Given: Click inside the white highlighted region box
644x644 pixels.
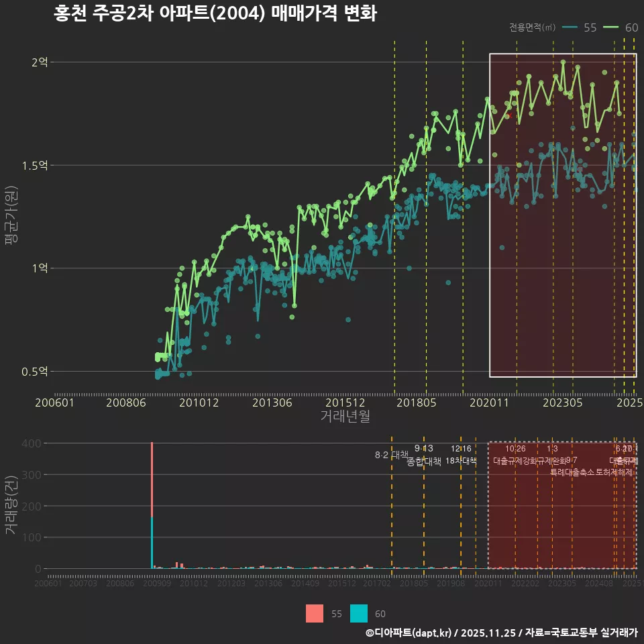Looking at the screenshot, I should click(x=563, y=215).
